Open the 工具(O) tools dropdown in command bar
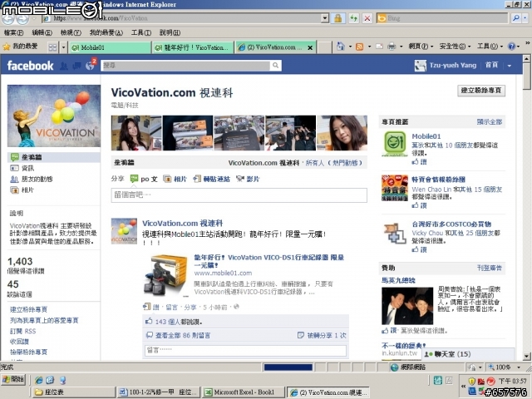 pyautogui.click(x=490, y=47)
